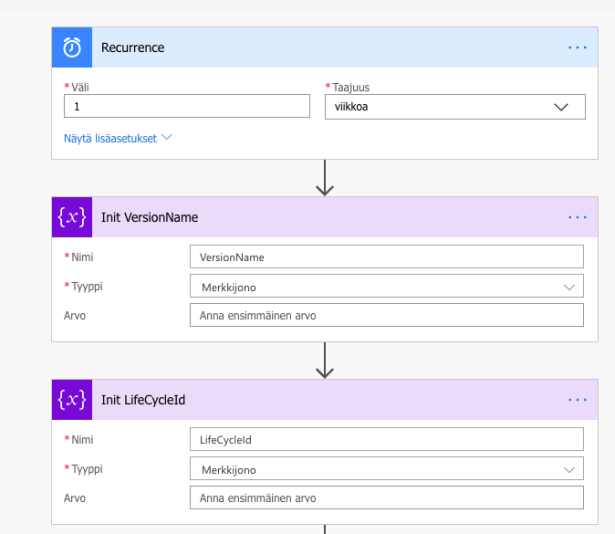Click the Nimi field containing LifeCycleId

(386, 440)
